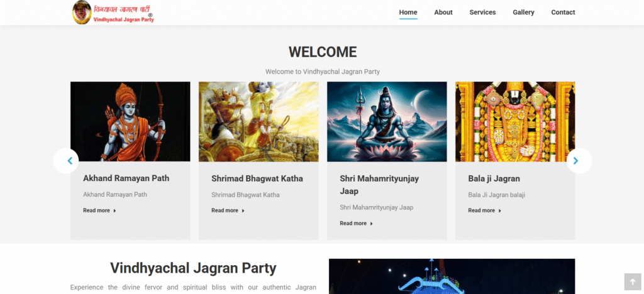644x294 pixels.
Task: Click the Vindhyachal Jagran Party logo
Action: tap(113, 13)
